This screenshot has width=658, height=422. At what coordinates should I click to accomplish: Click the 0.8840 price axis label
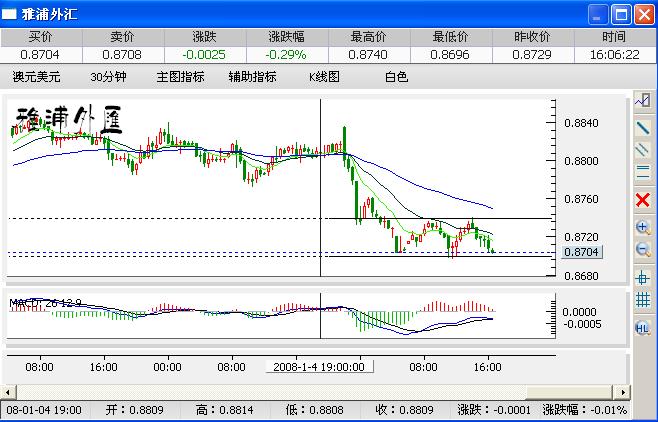581,123
